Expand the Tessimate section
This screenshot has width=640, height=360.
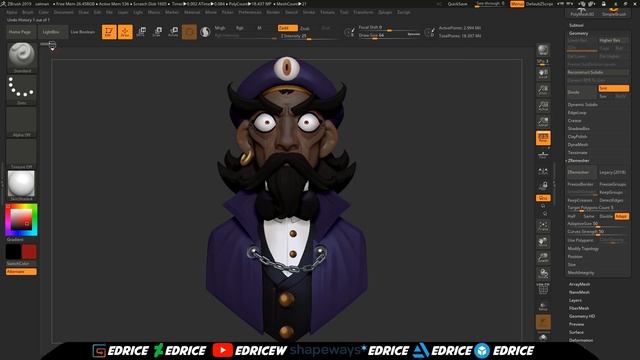pyautogui.click(x=578, y=153)
